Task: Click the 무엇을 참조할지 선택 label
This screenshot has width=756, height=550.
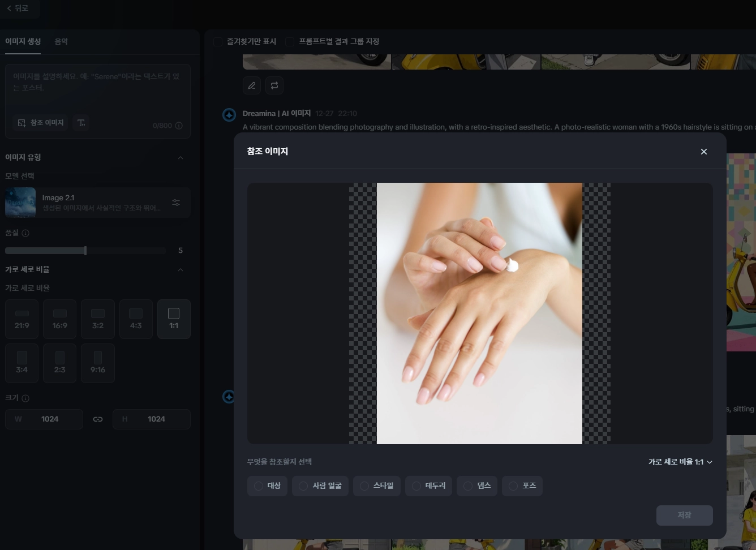Action: (280, 462)
